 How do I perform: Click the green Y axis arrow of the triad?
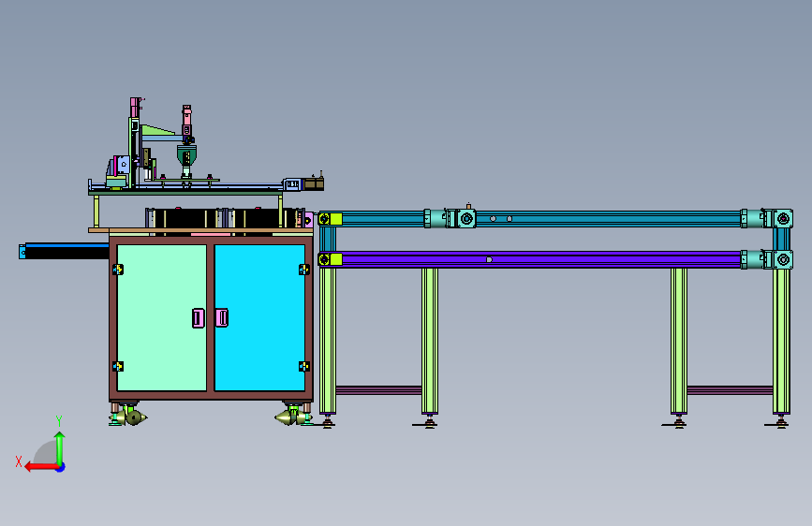tap(60, 448)
